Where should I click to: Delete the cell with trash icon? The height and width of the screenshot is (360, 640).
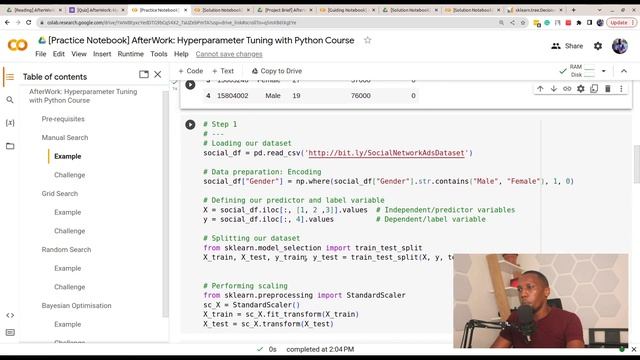click(x=607, y=89)
